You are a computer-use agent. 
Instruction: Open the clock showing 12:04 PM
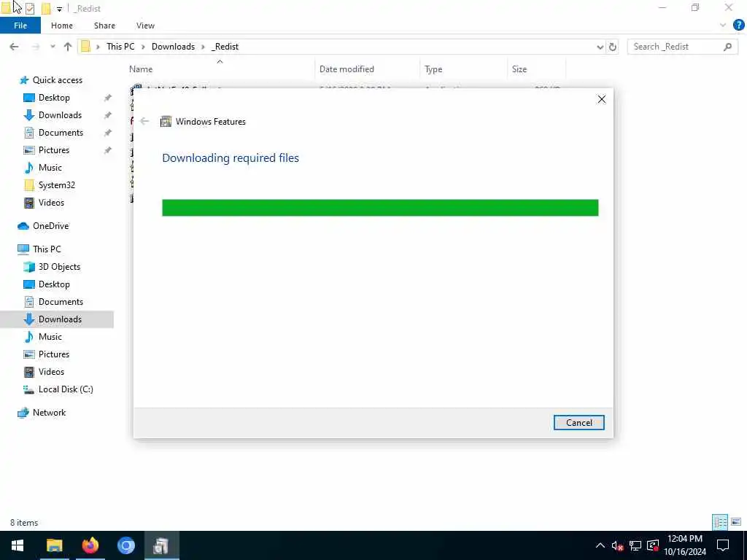pos(685,545)
